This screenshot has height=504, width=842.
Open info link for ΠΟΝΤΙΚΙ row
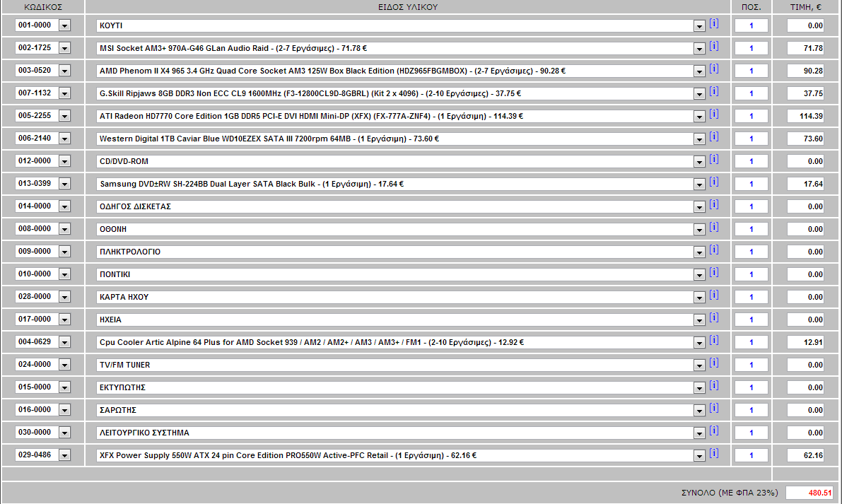point(713,272)
